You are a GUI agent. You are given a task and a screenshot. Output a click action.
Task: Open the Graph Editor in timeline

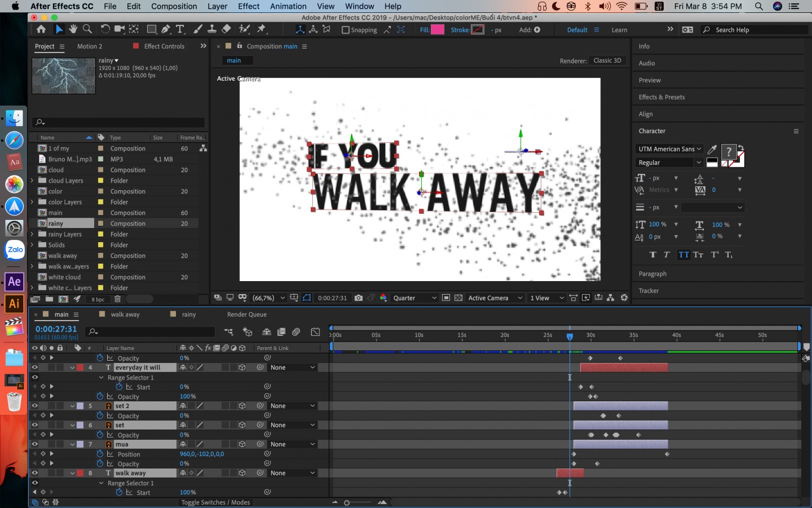pos(316,331)
